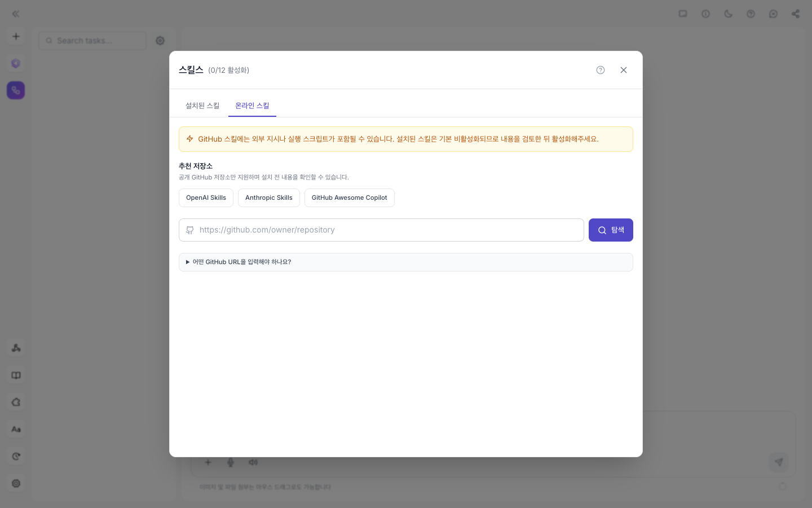The image size is (812, 508).
Task: Collapse sidebar with double-chevron icon
Action: click(16, 14)
